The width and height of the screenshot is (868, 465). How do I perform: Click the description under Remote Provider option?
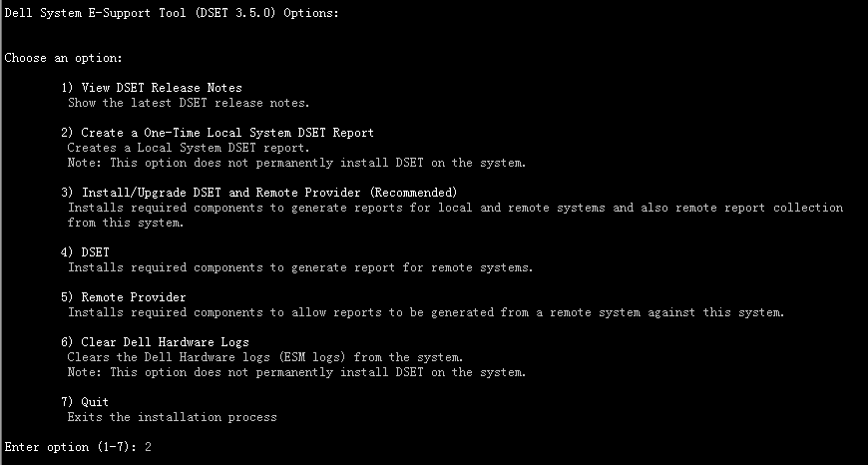pyautogui.click(x=426, y=312)
